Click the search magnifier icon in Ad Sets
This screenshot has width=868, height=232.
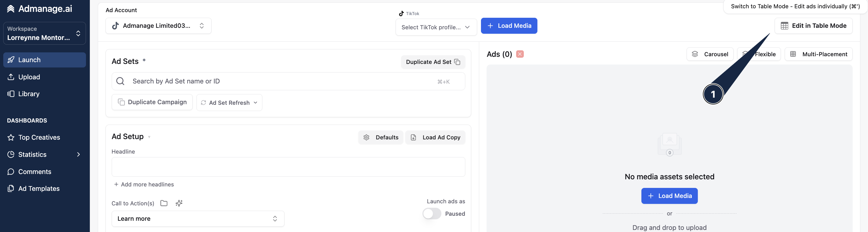tap(120, 81)
